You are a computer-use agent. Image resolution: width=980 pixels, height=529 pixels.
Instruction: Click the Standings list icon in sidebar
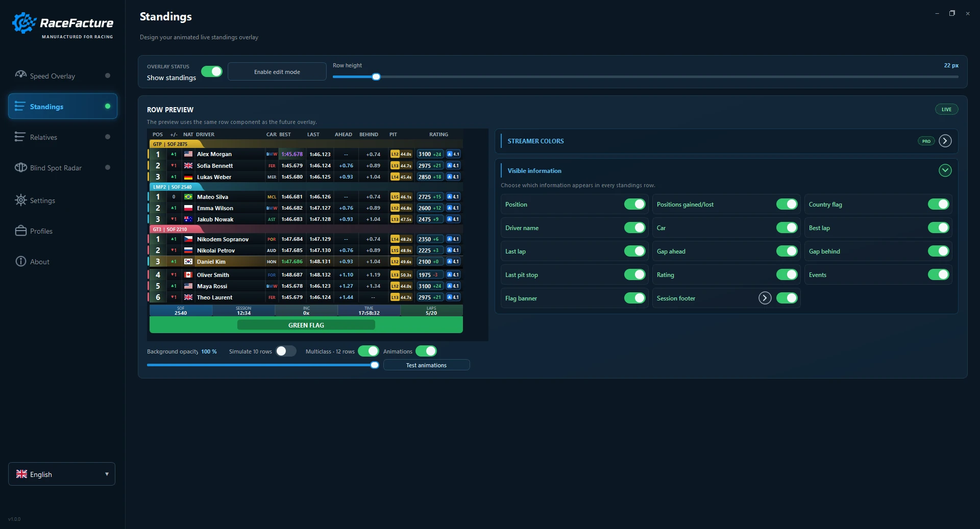pyautogui.click(x=20, y=106)
